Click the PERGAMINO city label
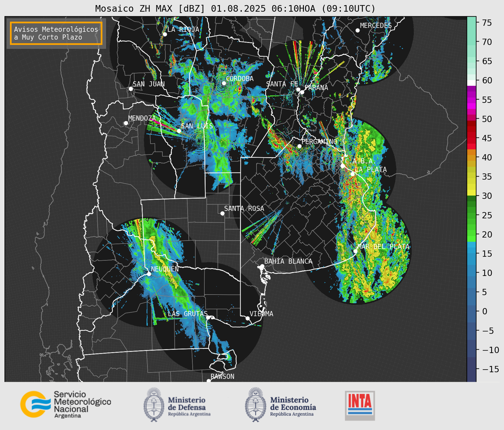Screen dimensions: 504x430 coord(319,141)
